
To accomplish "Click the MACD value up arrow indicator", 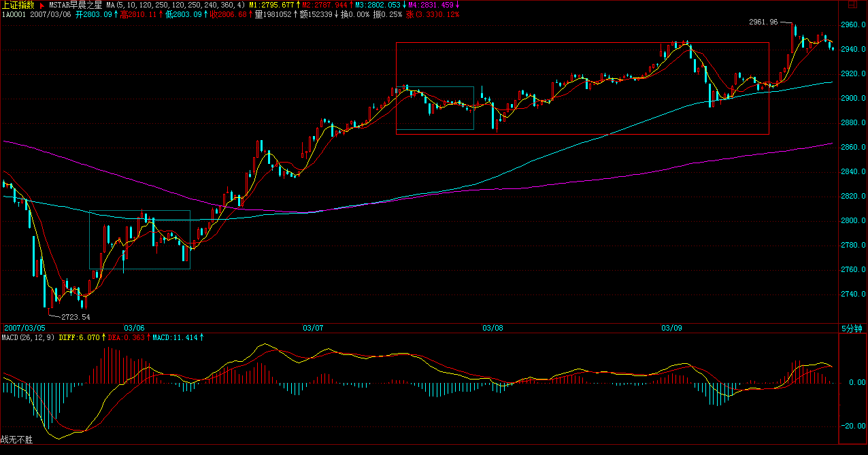I will (201, 337).
